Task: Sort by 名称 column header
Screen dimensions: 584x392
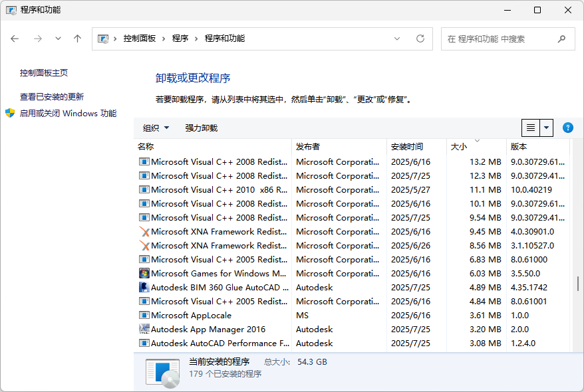Action: pos(213,147)
